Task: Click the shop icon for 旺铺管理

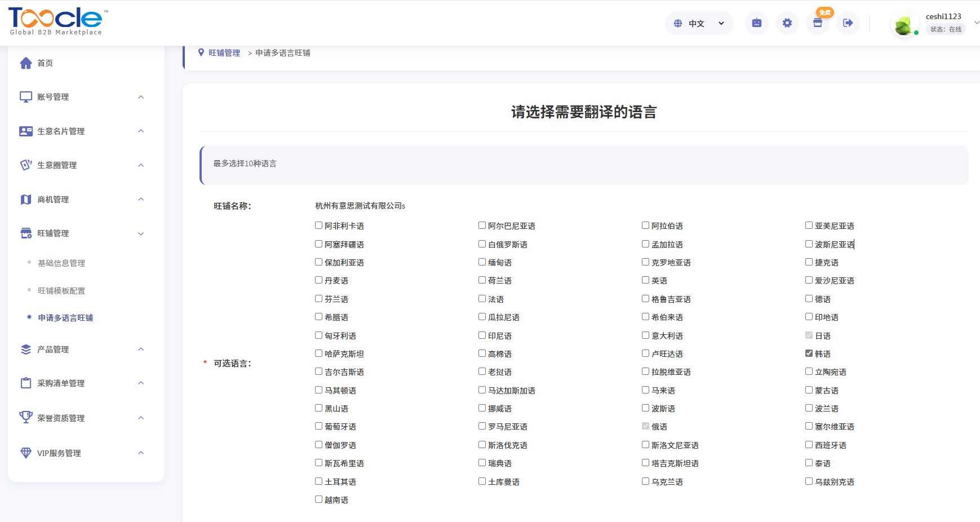Action: pyautogui.click(x=26, y=233)
